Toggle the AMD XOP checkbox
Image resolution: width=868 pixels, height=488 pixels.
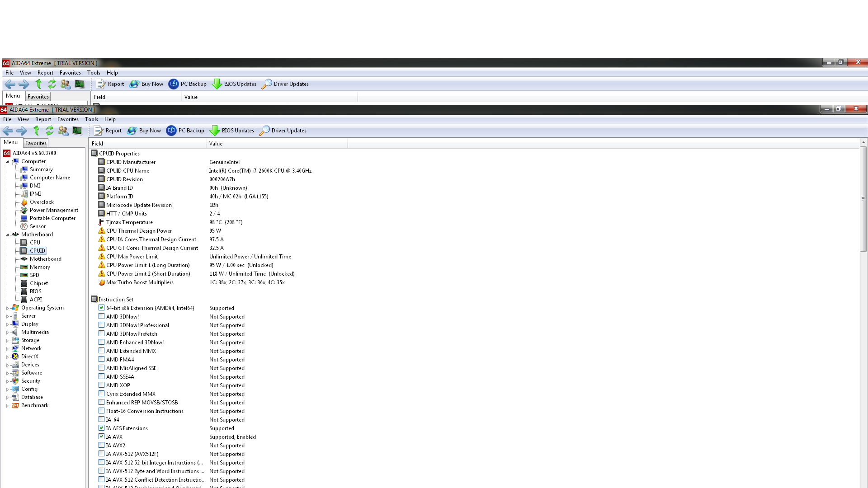coord(101,385)
